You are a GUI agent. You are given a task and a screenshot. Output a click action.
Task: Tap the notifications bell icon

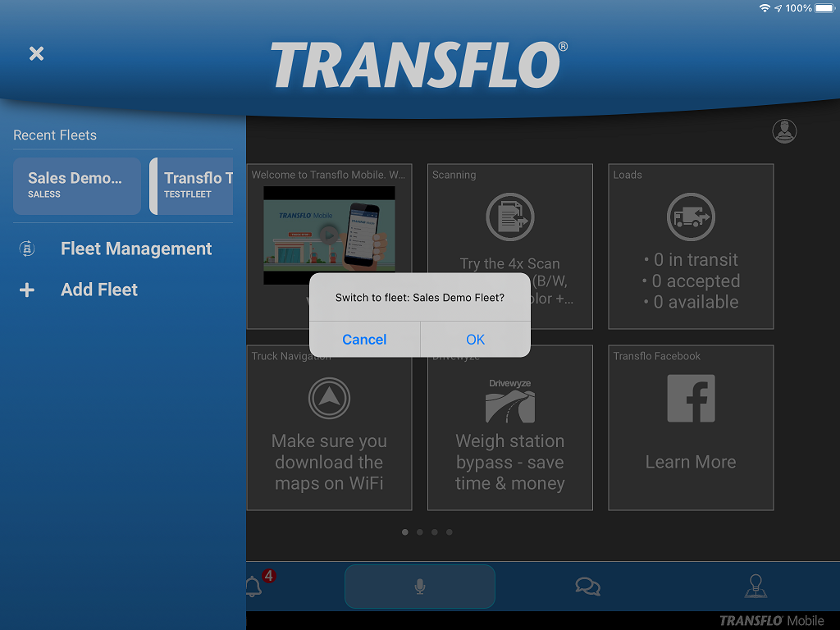[253, 587]
